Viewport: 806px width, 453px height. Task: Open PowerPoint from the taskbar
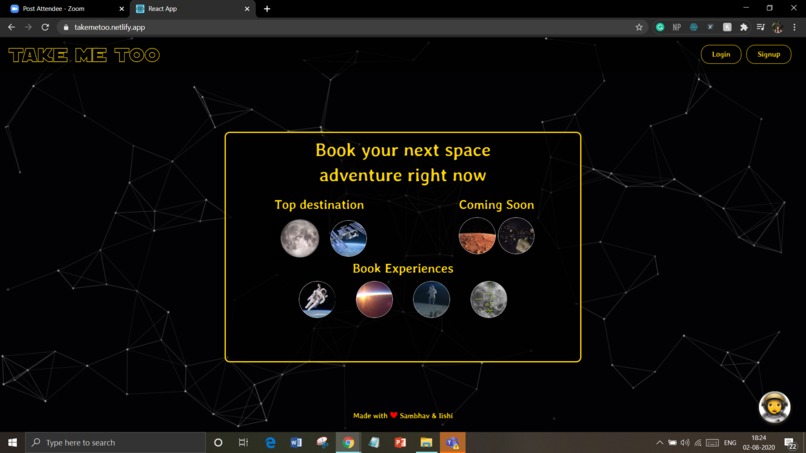[400, 442]
